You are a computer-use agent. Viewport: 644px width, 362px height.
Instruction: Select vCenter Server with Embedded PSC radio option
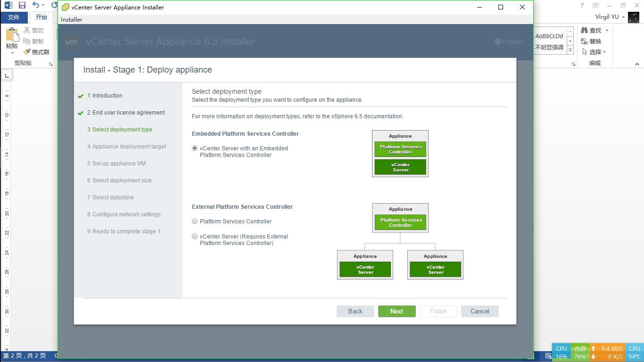[195, 148]
